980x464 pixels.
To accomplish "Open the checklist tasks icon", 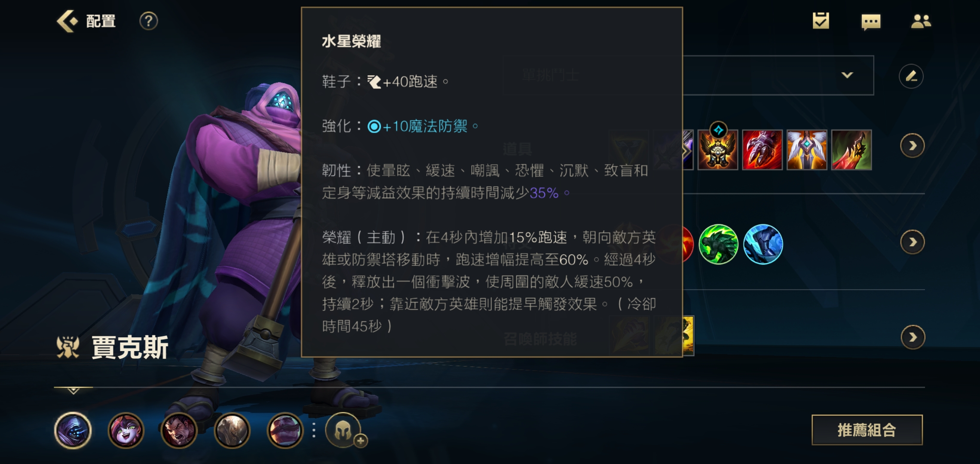I will click(821, 21).
